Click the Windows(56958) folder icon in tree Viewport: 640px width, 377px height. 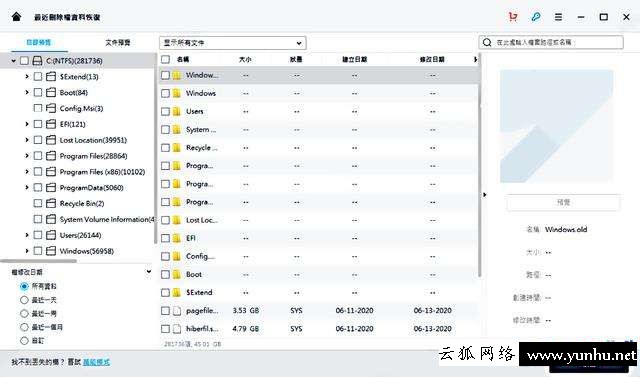[x=51, y=251]
